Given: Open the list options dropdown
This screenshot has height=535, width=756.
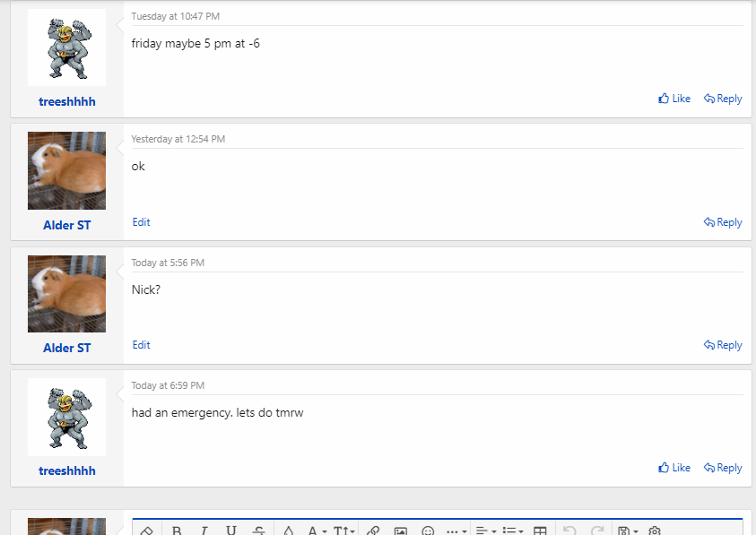Looking at the screenshot, I should [x=512, y=530].
